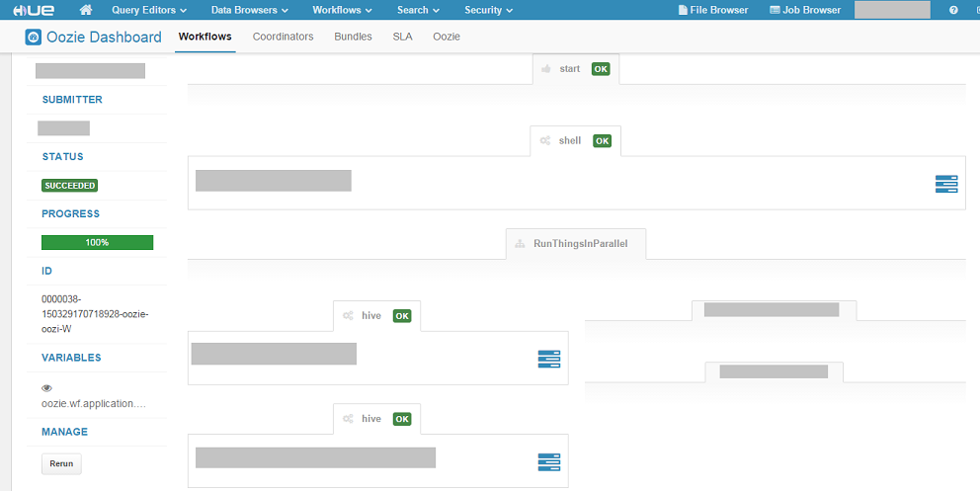
Task: Go to the Hue home icon
Action: click(86, 10)
